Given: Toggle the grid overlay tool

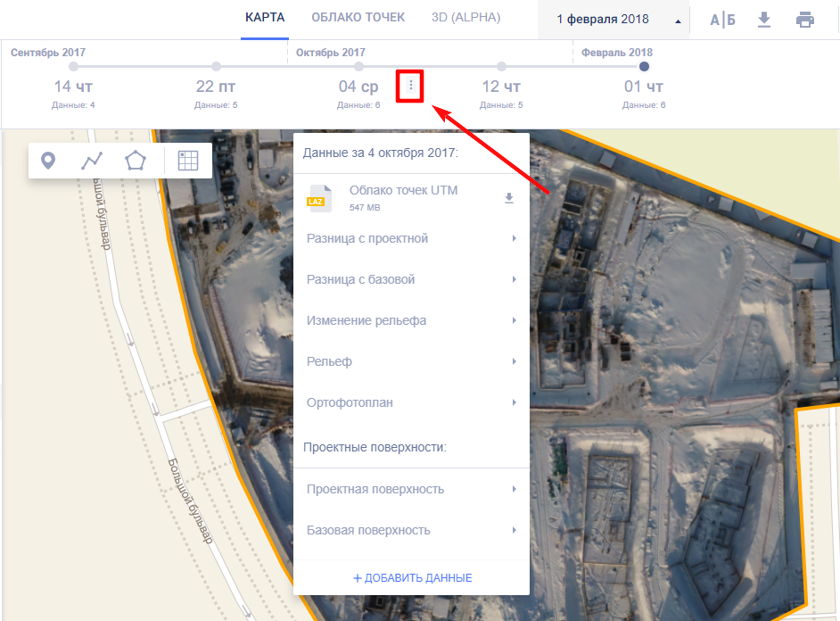Looking at the screenshot, I should (x=187, y=161).
